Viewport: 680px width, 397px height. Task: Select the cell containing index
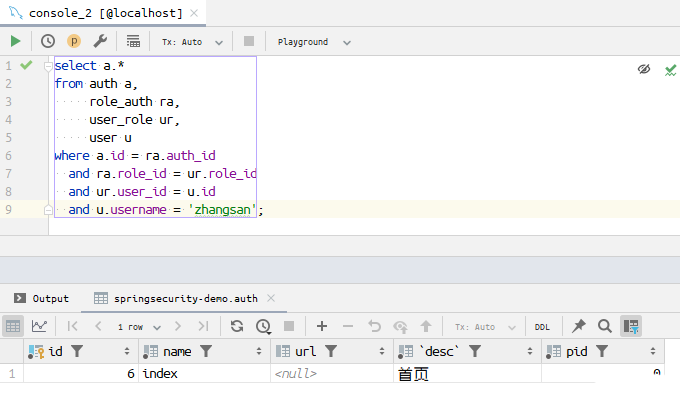pyautogui.click(x=204, y=374)
